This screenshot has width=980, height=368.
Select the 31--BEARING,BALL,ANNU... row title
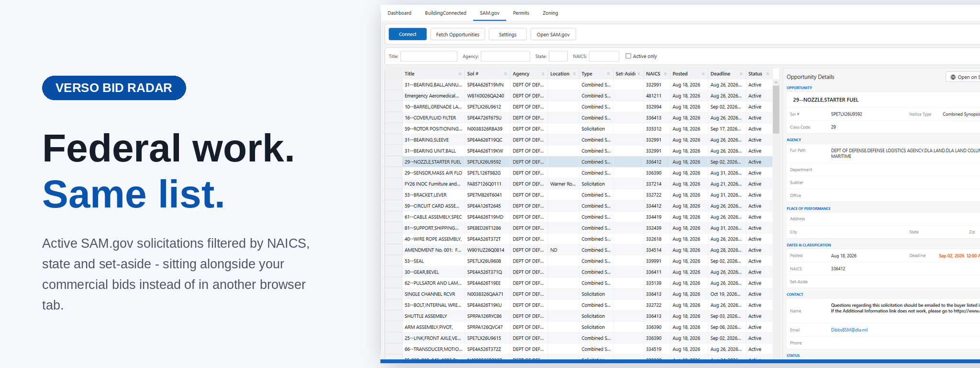coord(433,85)
